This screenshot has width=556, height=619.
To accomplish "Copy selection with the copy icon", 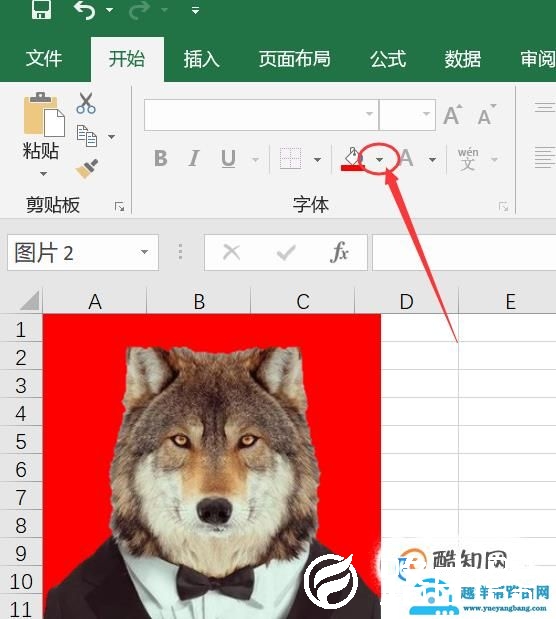I will (x=86, y=136).
